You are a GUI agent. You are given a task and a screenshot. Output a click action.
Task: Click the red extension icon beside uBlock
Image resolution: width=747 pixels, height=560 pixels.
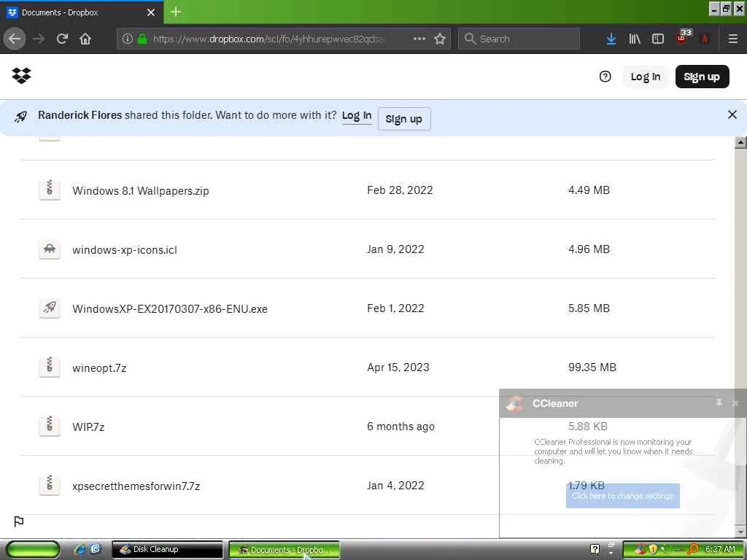click(x=705, y=39)
